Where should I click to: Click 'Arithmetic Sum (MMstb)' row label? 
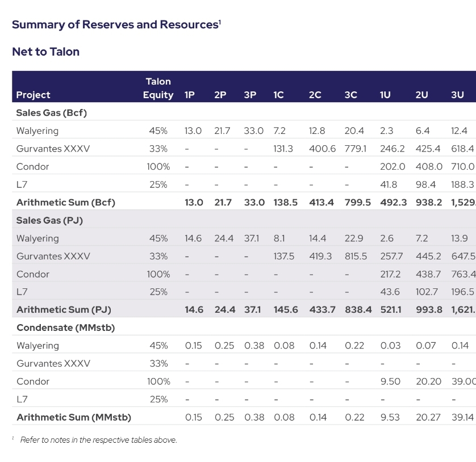pyautogui.click(x=74, y=417)
